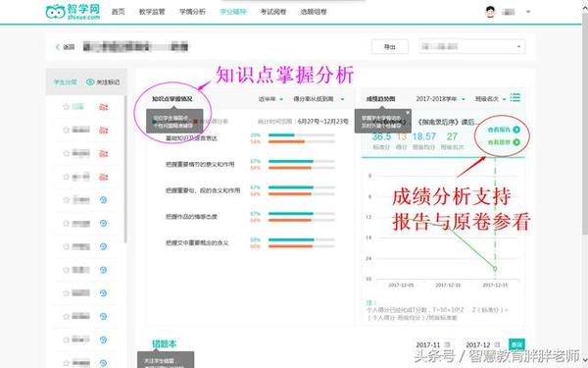The height and width of the screenshot is (368, 588).
Task: Click the green arrow icon beside 查看报告
Action: coord(516,130)
